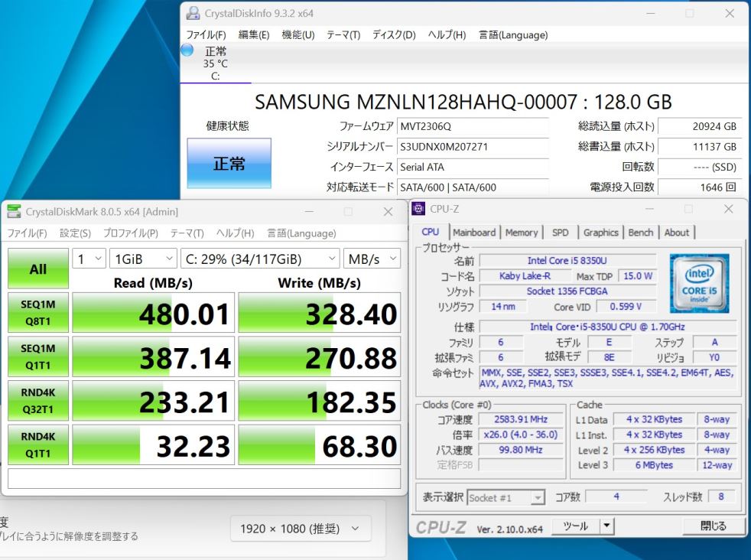This screenshot has width=751, height=560.
Task: Open 編集(E) menu in CrystalDiskInfo
Action: pyautogui.click(x=254, y=35)
